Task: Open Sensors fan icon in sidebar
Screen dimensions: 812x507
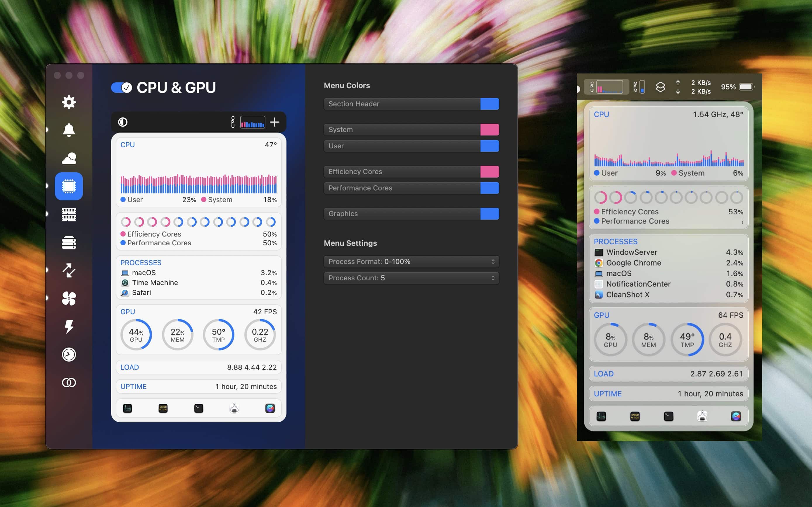Action: click(x=69, y=298)
